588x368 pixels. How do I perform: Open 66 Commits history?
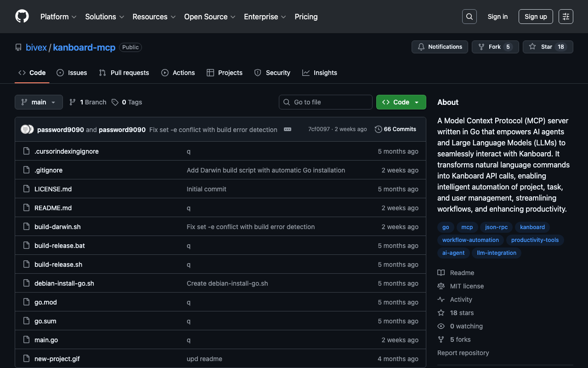click(x=395, y=129)
